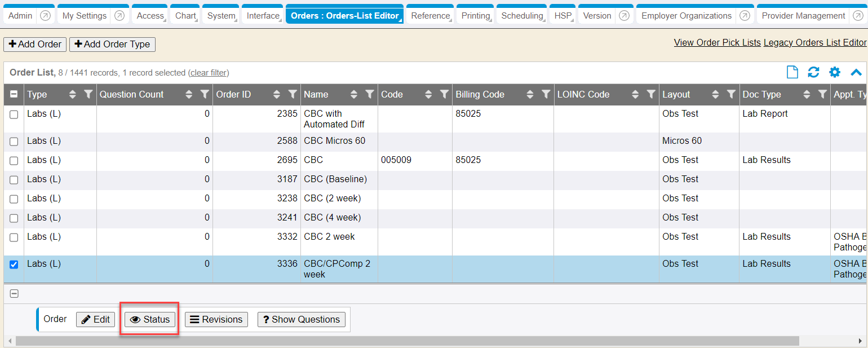Collapse the Order List panel with chevron
The width and height of the screenshot is (868, 348).
(x=856, y=72)
